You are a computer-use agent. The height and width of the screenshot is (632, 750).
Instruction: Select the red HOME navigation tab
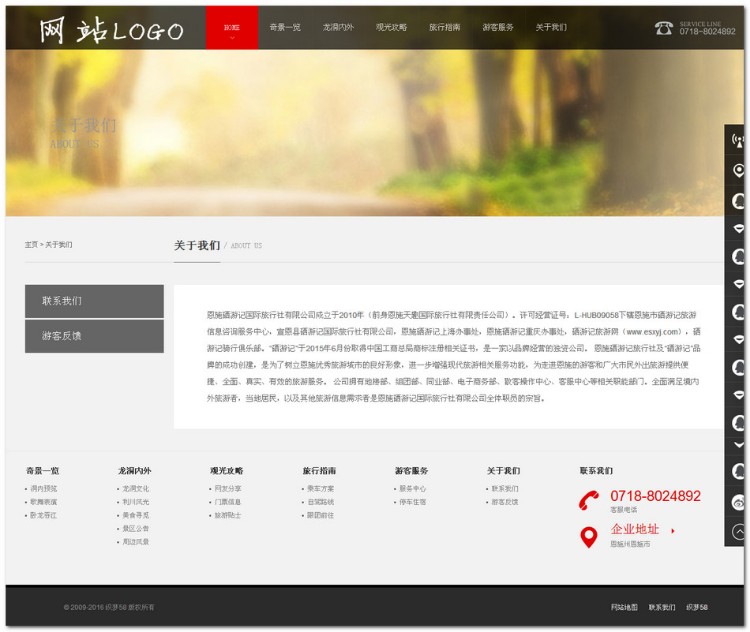tap(232, 28)
